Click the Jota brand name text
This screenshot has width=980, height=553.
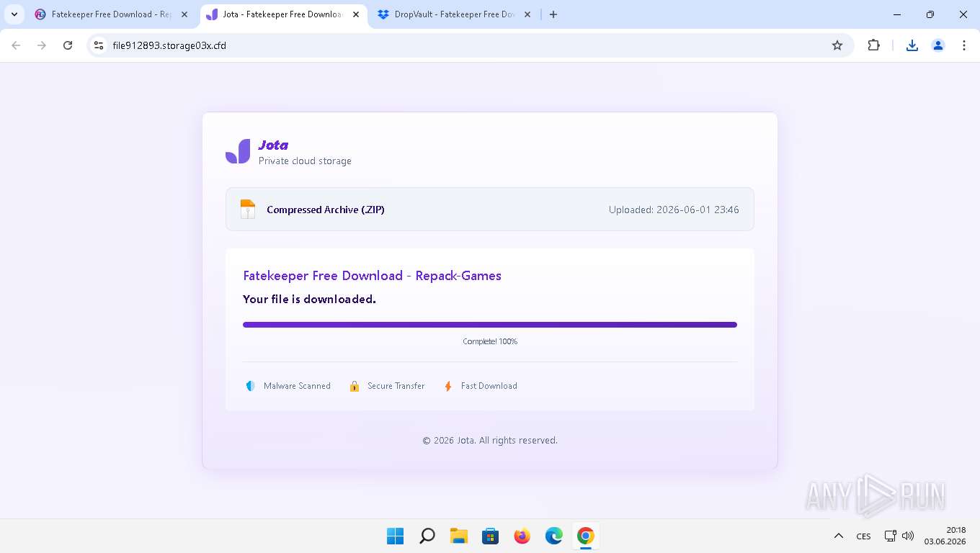(273, 145)
